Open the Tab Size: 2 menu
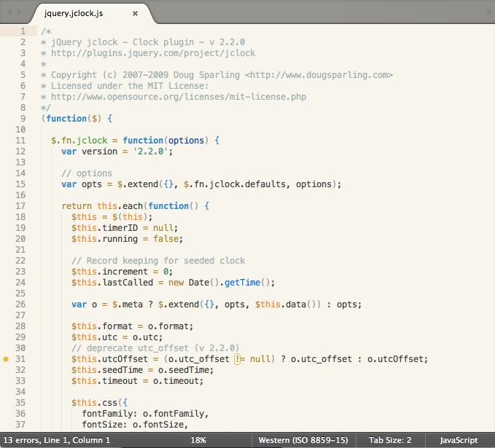Viewport: 495px width, 448px height. 390,440
